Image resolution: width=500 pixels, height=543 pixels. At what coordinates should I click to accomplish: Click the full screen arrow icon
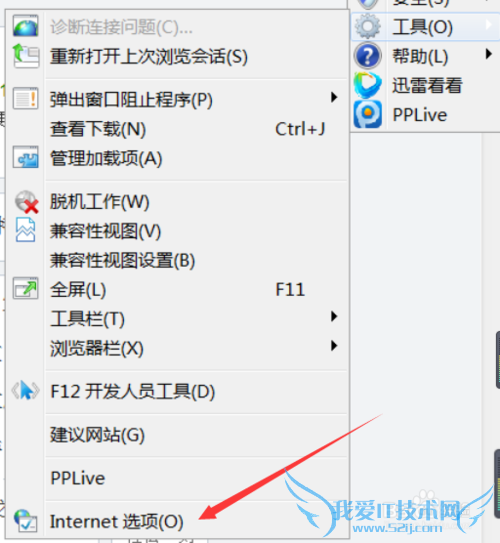point(25,288)
